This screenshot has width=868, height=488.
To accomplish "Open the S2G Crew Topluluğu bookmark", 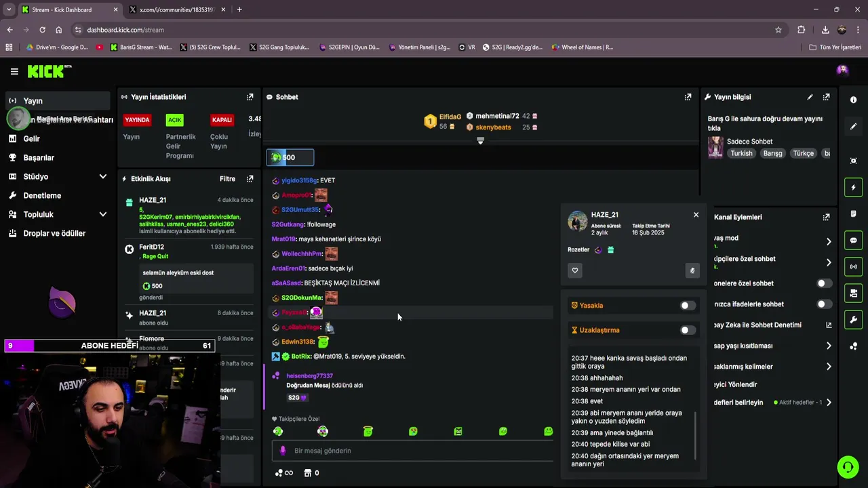I will 210,47.
